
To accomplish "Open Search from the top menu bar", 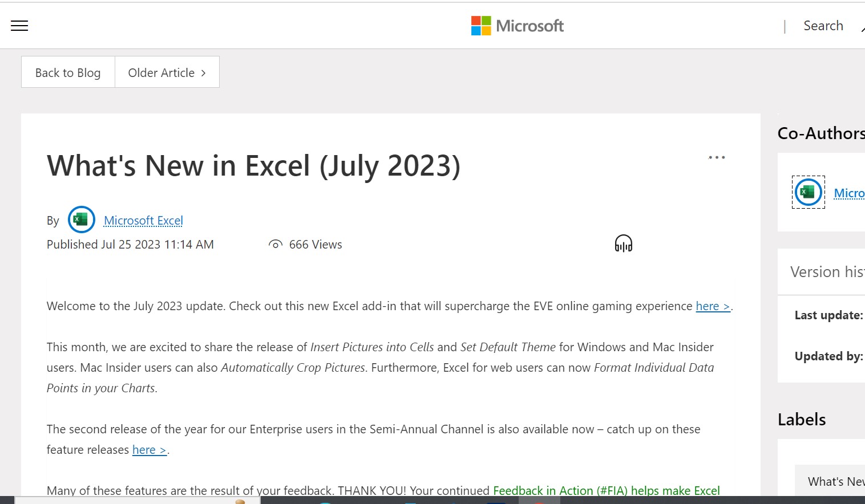I will point(823,26).
